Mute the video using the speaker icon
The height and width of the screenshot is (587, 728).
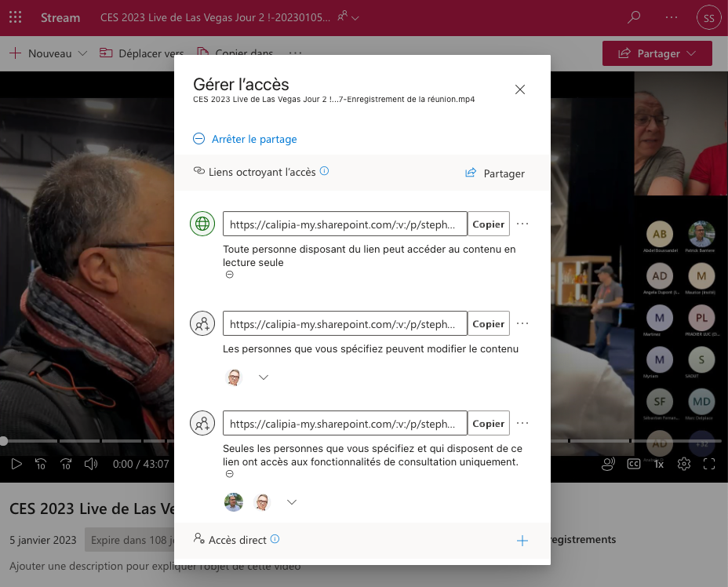pos(90,464)
